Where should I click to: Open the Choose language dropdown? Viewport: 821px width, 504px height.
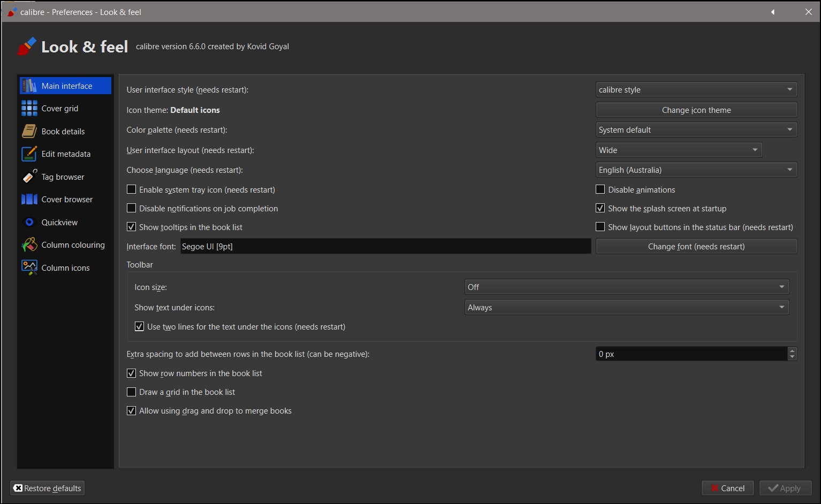point(696,170)
